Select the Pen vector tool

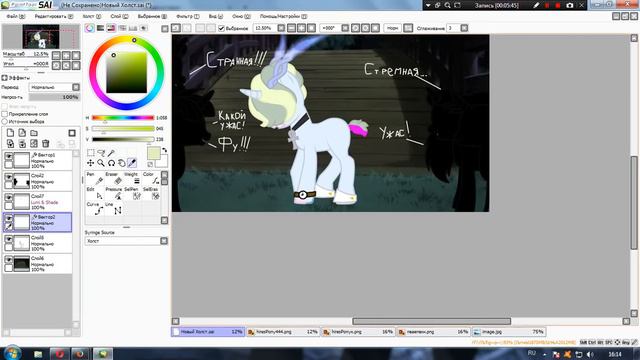pos(94,178)
